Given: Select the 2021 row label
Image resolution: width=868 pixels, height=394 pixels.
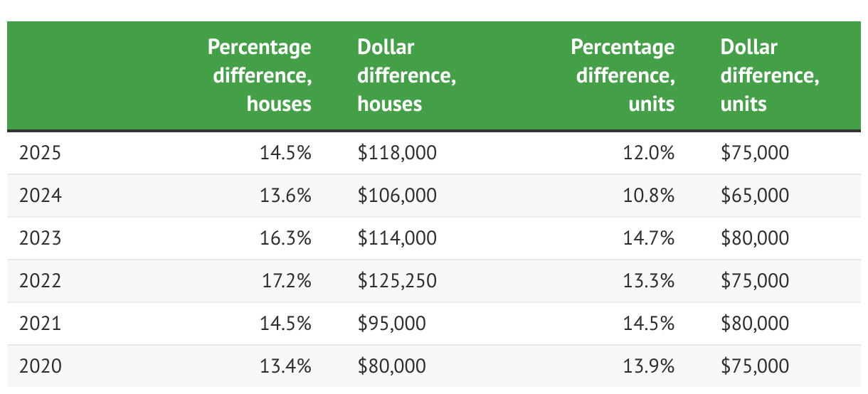Looking at the screenshot, I should tap(41, 324).
